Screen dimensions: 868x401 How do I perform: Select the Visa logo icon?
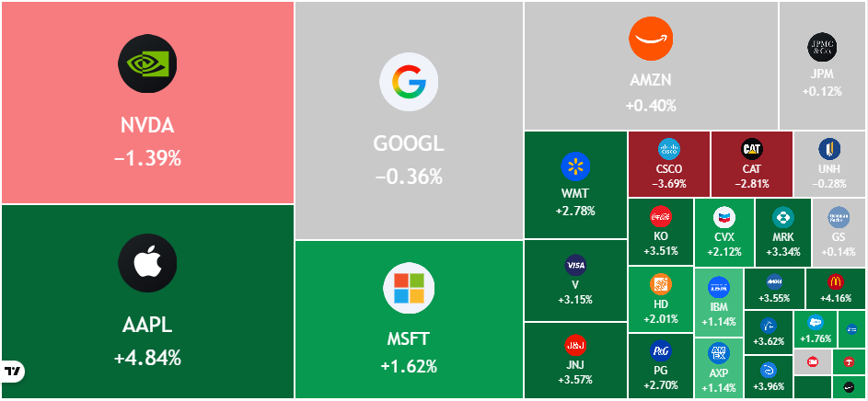click(575, 266)
